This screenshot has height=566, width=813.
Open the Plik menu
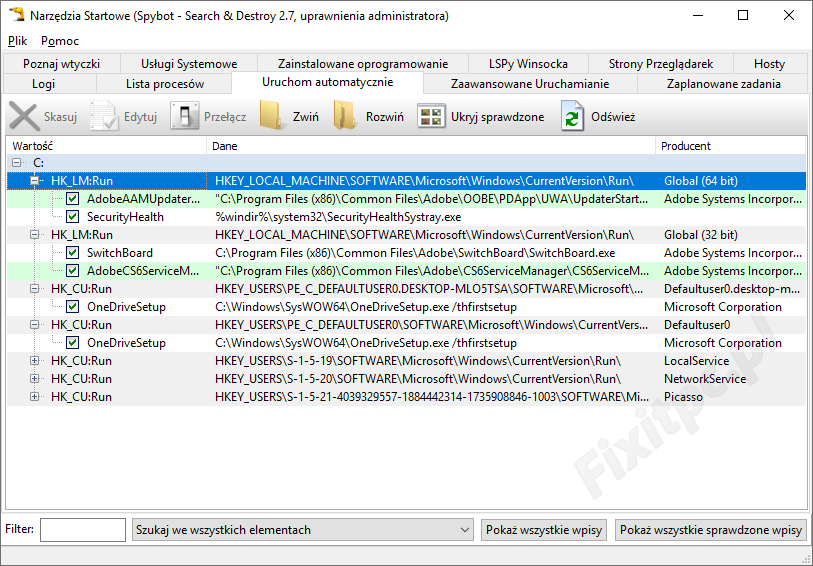click(x=18, y=40)
